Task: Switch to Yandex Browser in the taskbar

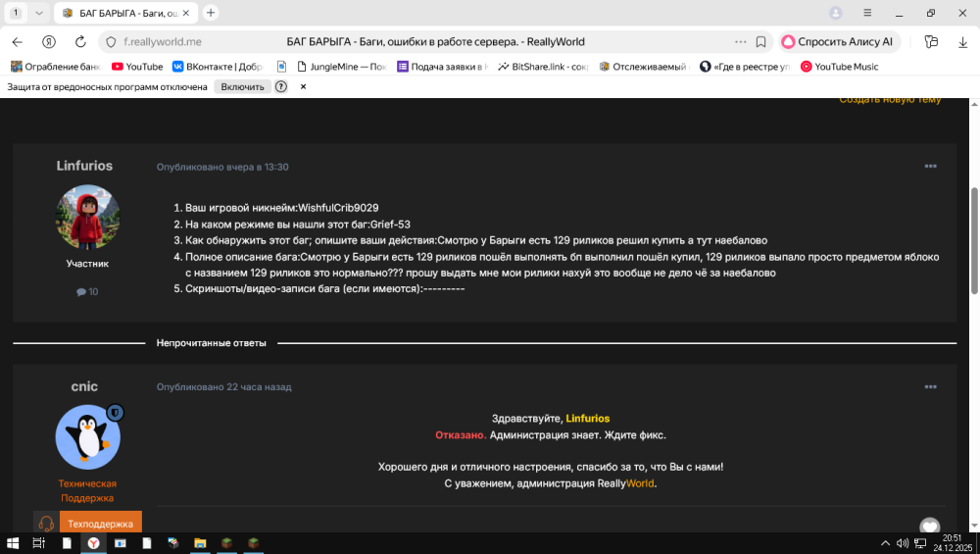Action: click(93, 543)
